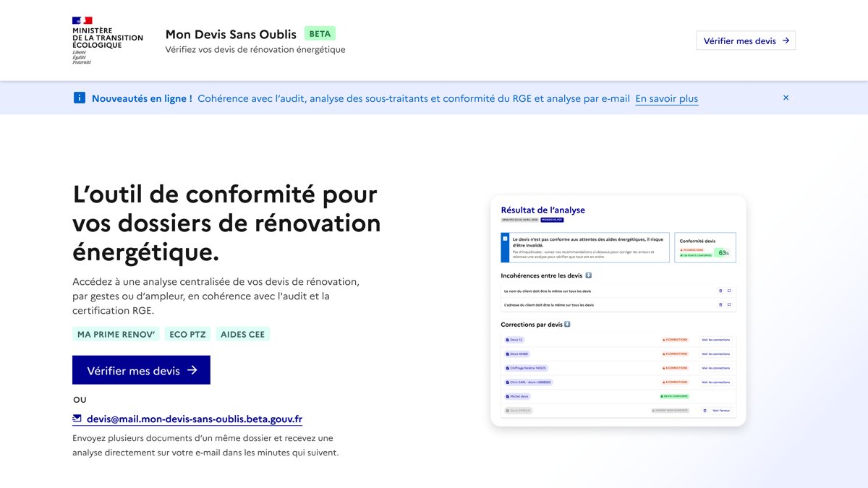Click the AIDES CEE tag
The image size is (868, 488).
click(x=243, y=334)
